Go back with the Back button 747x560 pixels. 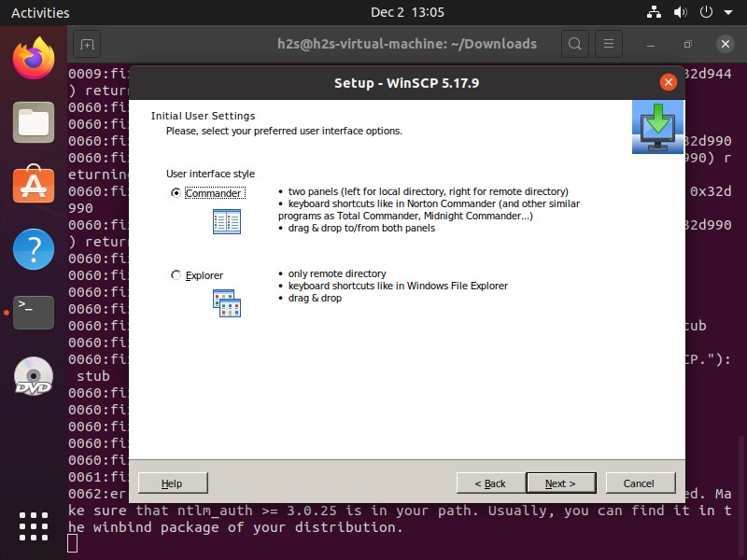tap(491, 483)
